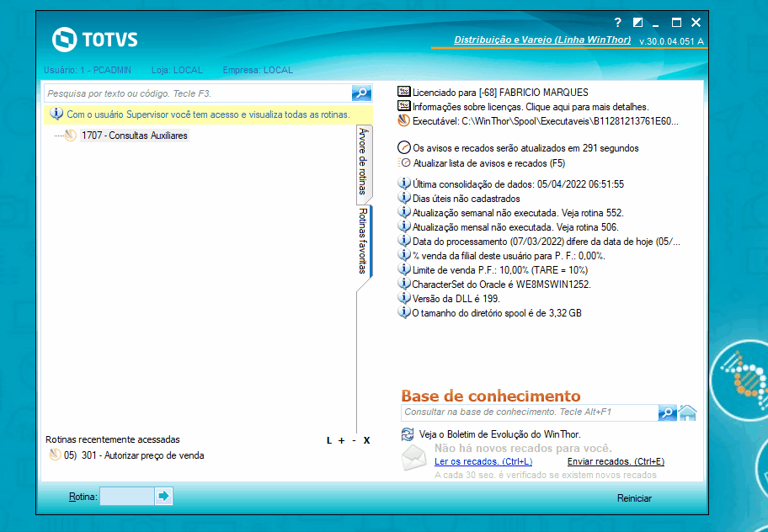Click Informações sobre licenças details text
The height and width of the screenshot is (532, 768).
[531, 107]
